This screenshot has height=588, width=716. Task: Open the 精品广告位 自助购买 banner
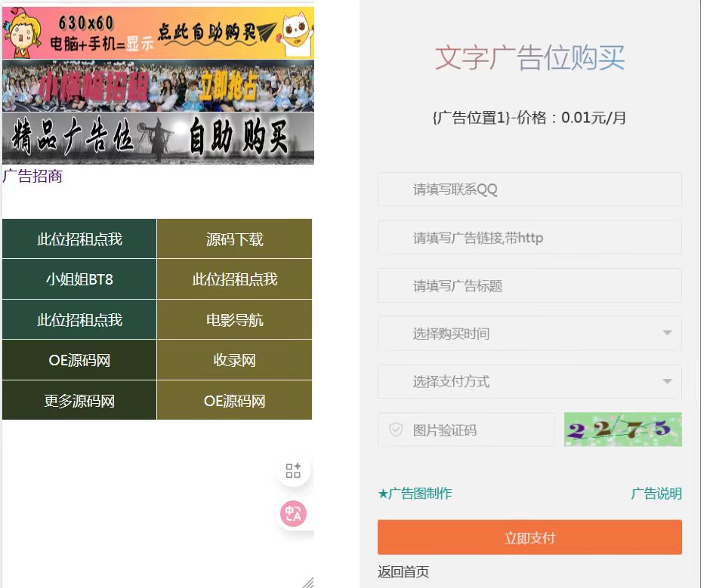[x=158, y=138]
